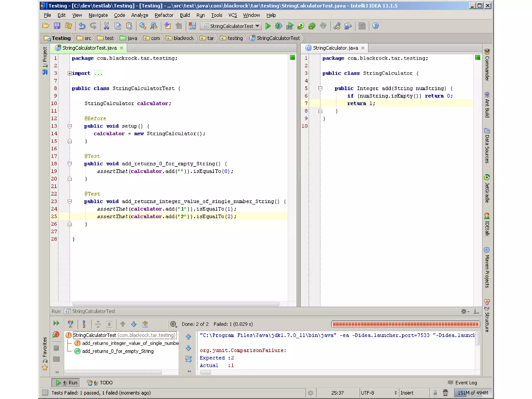Expand the collapsed import section
Image resolution: width=532 pixels, height=399 pixels.
(x=69, y=74)
